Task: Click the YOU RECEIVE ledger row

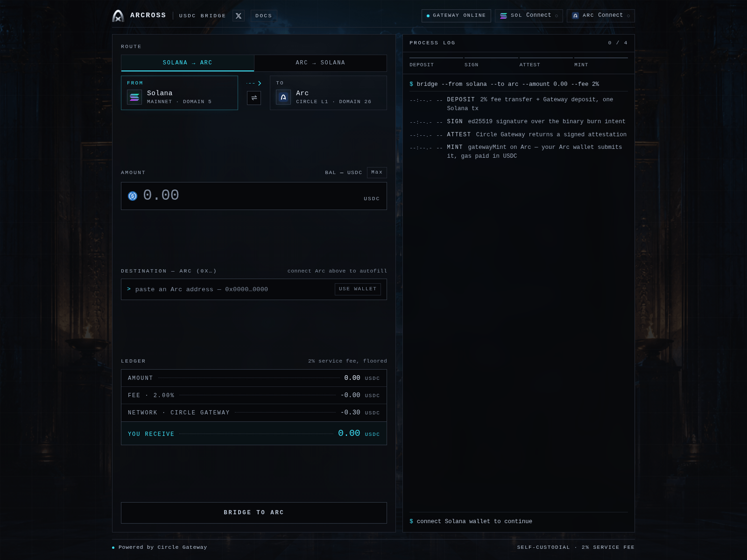Action: click(254, 434)
